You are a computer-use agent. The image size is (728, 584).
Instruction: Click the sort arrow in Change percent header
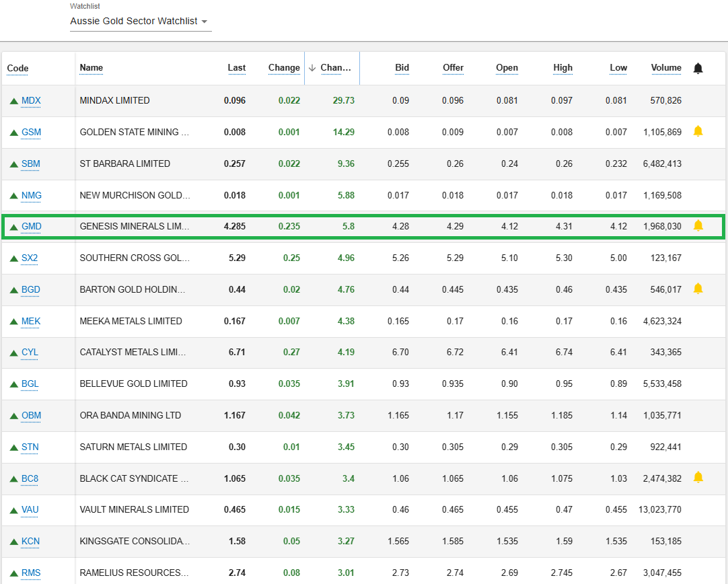click(312, 68)
